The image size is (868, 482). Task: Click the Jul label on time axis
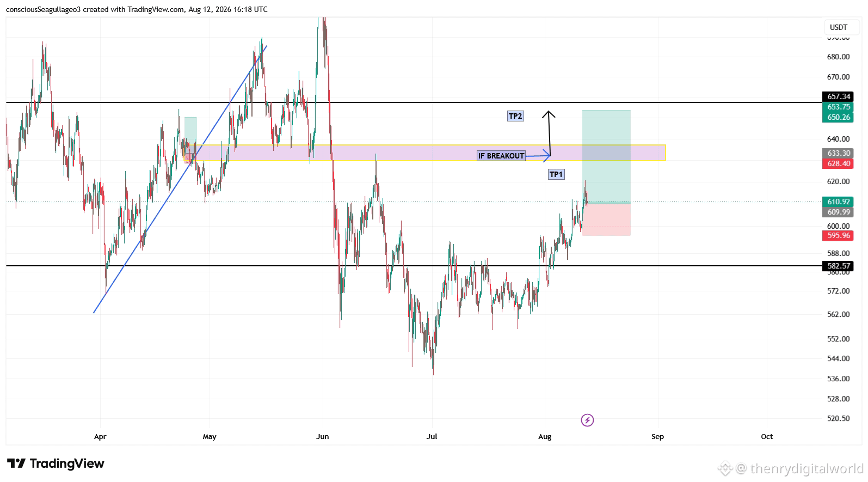[x=432, y=436]
